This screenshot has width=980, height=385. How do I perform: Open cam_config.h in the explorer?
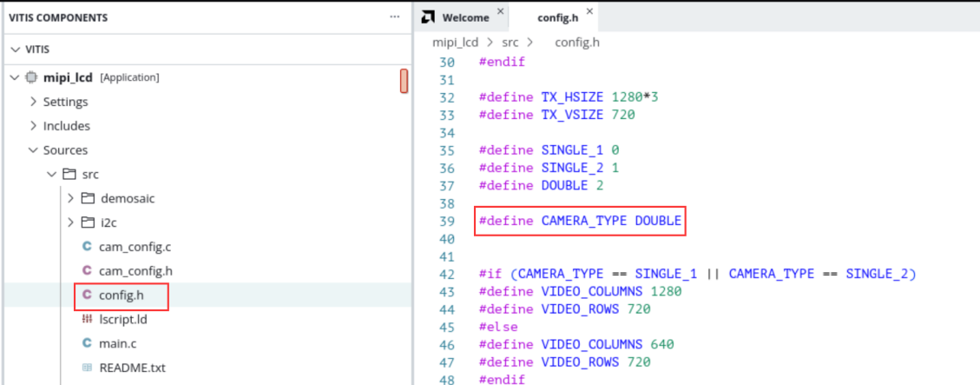pos(135,271)
